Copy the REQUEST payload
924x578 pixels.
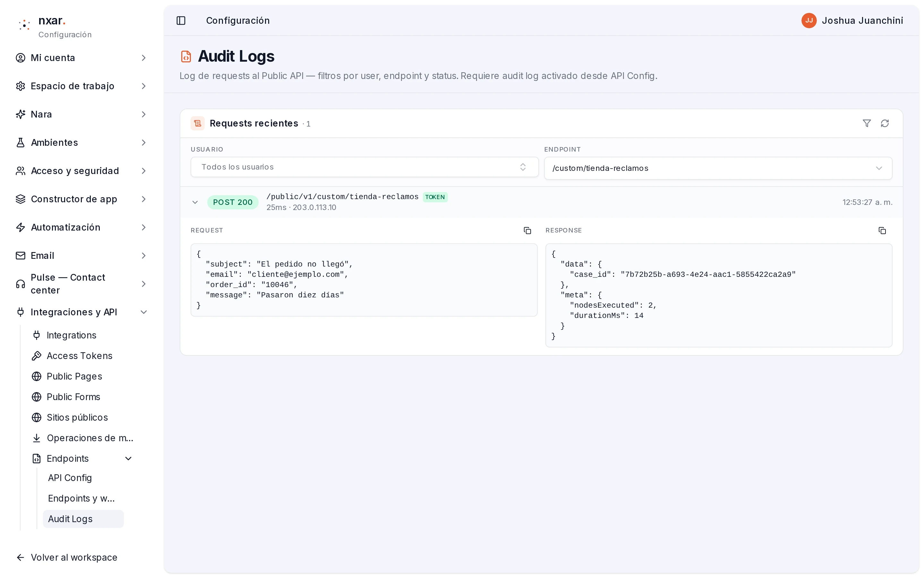tap(527, 231)
